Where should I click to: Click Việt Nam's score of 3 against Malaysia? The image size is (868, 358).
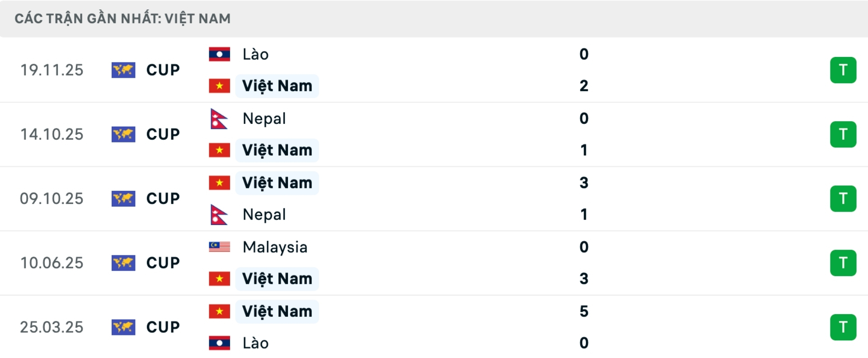tap(584, 278)
